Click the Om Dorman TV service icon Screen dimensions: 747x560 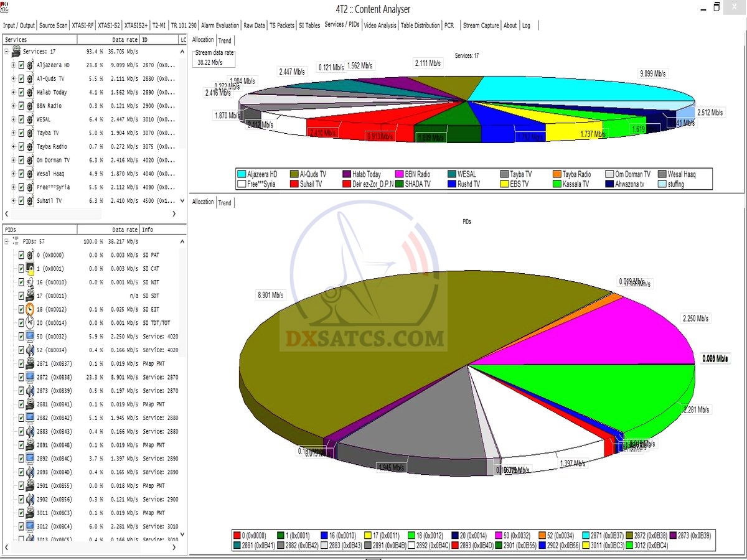(31, 160)
